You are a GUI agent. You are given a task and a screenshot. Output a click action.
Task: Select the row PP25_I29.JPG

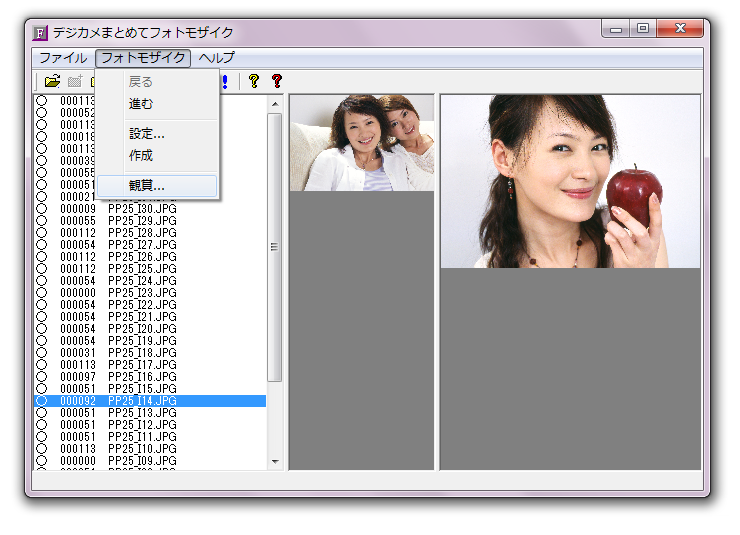(x=150, y=221)
